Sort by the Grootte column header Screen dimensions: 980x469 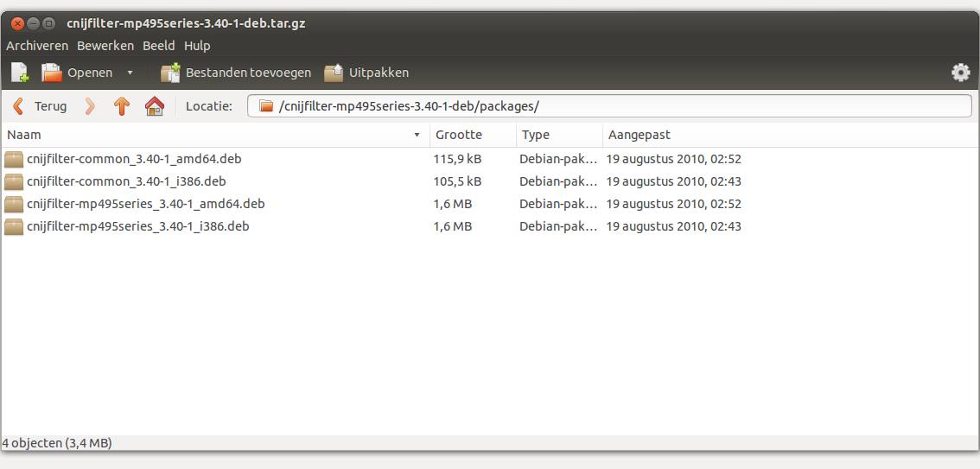click(x=473, y=135)
